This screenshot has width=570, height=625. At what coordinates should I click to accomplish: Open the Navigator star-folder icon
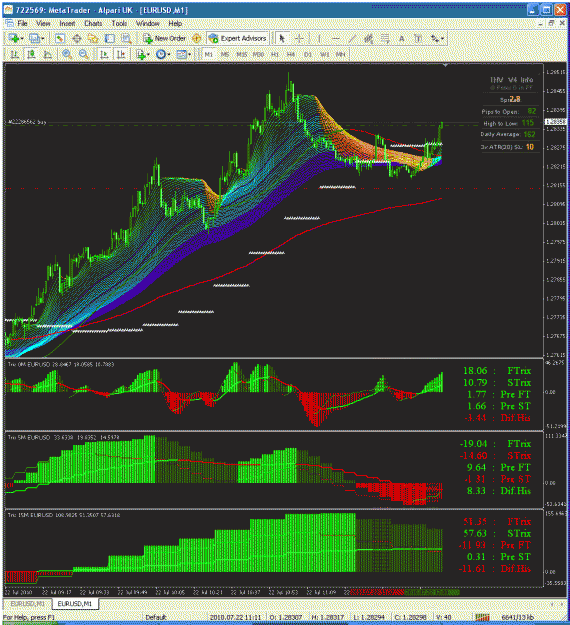(93, 38)
